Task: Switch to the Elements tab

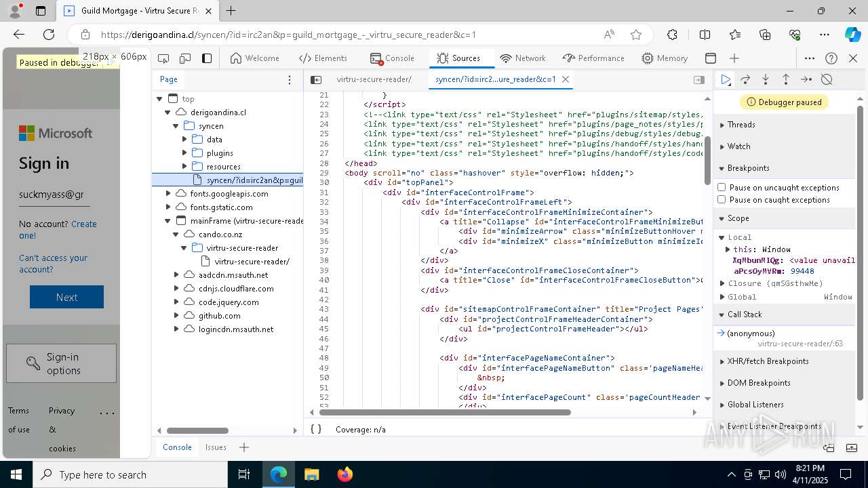Action: [x=323, y=58]
